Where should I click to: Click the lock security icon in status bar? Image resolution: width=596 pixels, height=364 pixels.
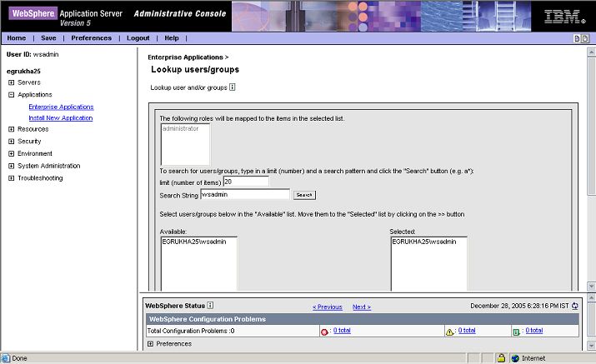pos(501,358)
